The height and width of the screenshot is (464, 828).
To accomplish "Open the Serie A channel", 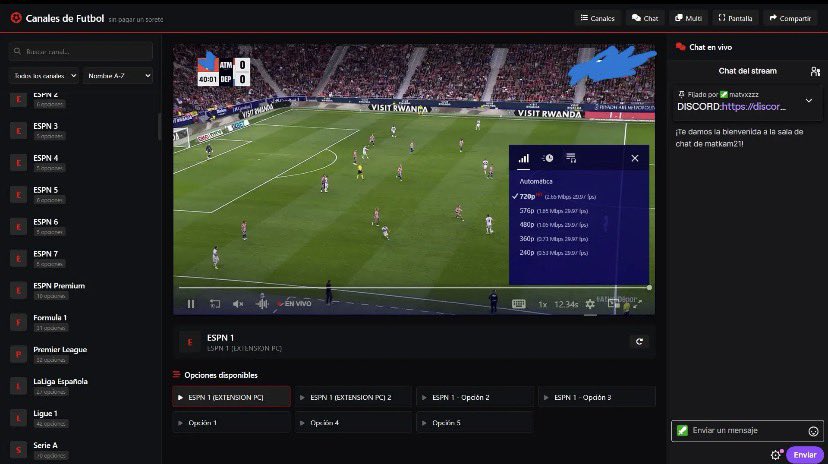I will pos(81,450).
